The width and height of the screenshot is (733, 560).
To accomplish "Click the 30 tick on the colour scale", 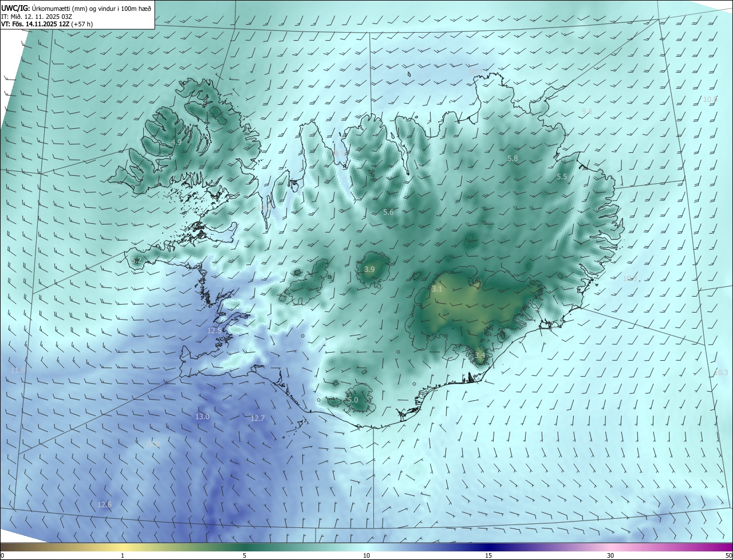I will 610,555.
